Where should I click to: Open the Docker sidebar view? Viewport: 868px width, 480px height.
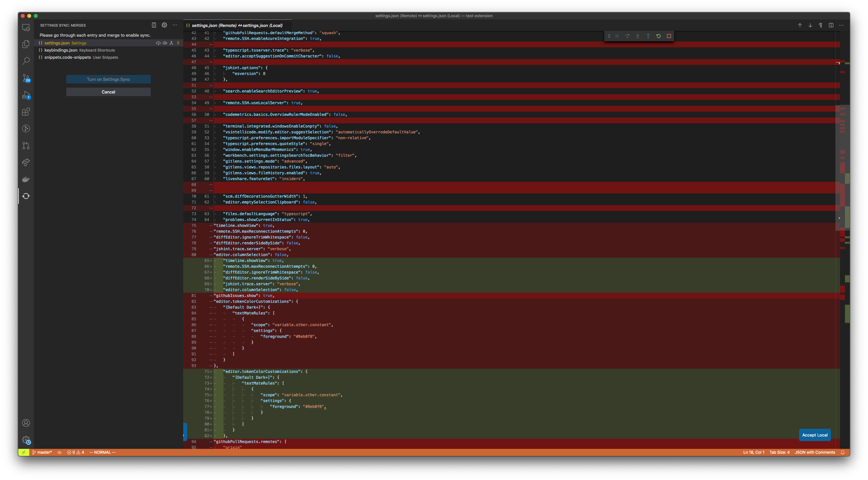[26, 179]
